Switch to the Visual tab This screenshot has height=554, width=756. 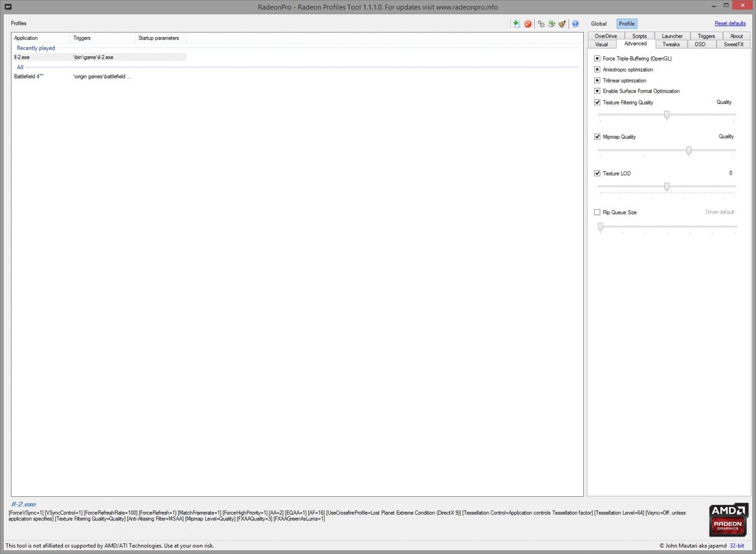[601, 44]
